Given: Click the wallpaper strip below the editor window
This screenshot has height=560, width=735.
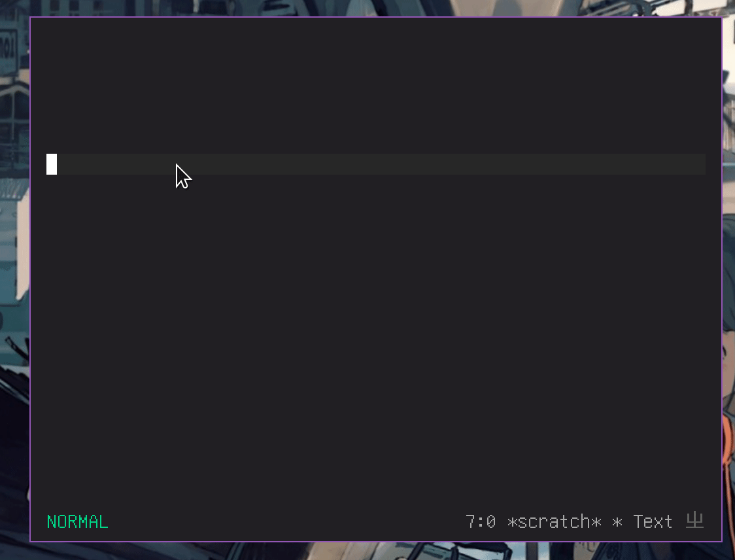Looking at the screenshot, I should coord(375,551).
